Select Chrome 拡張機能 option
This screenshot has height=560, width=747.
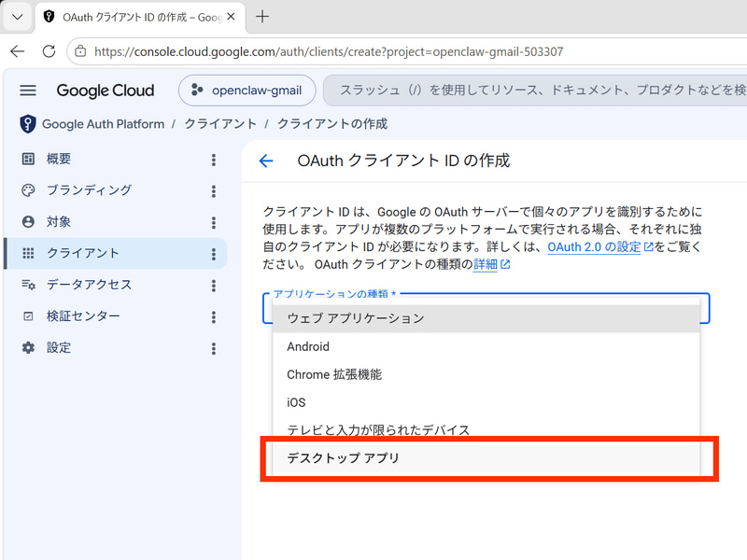tap(486, 374)
